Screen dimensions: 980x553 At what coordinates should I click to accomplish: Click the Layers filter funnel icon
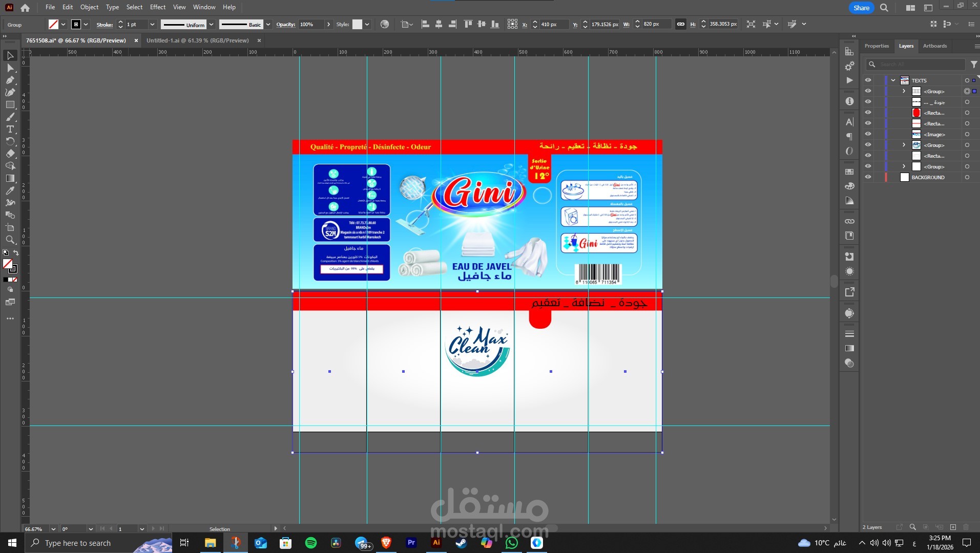[974, 65]
